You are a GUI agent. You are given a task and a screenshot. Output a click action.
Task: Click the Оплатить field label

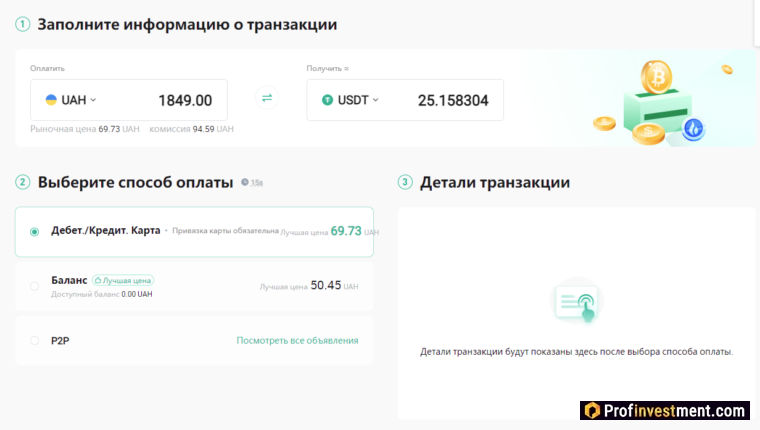coord(47,68)
